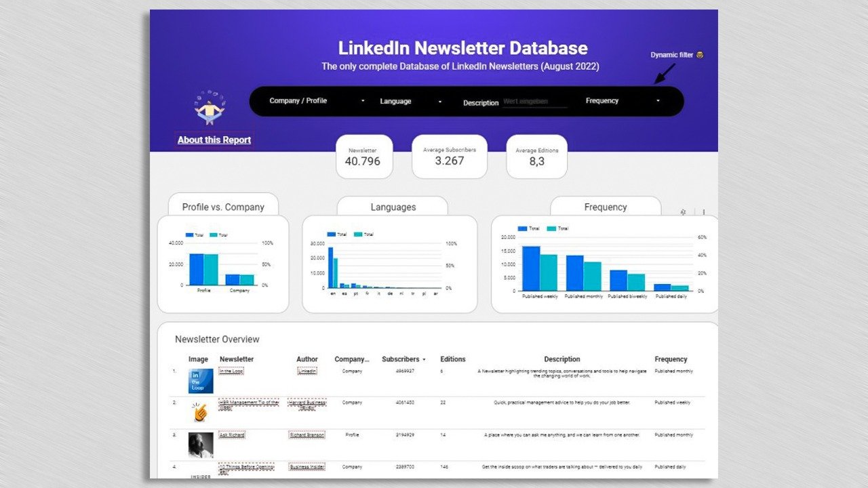Screen dimensions: 868x488
Task: Open the three-dot menu of Frequency chart
Action: pos(704,212)
